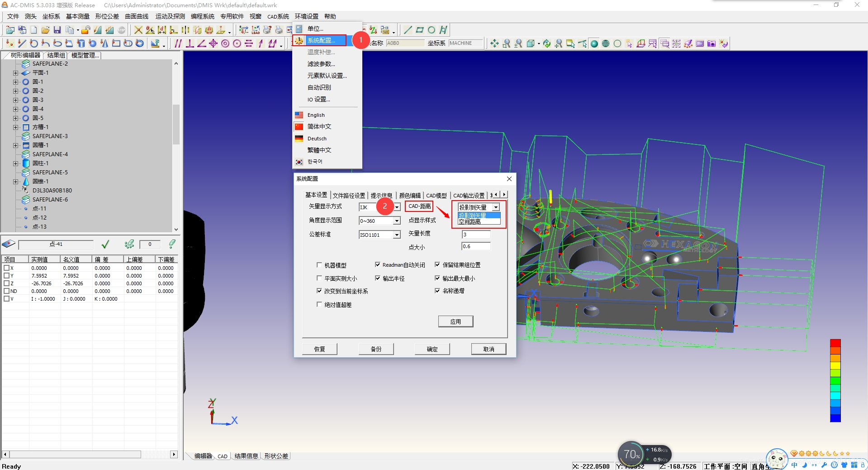Click the horizontal scrollbar under results table
This screenshot has width=868, height=470.
pos(90,454)
